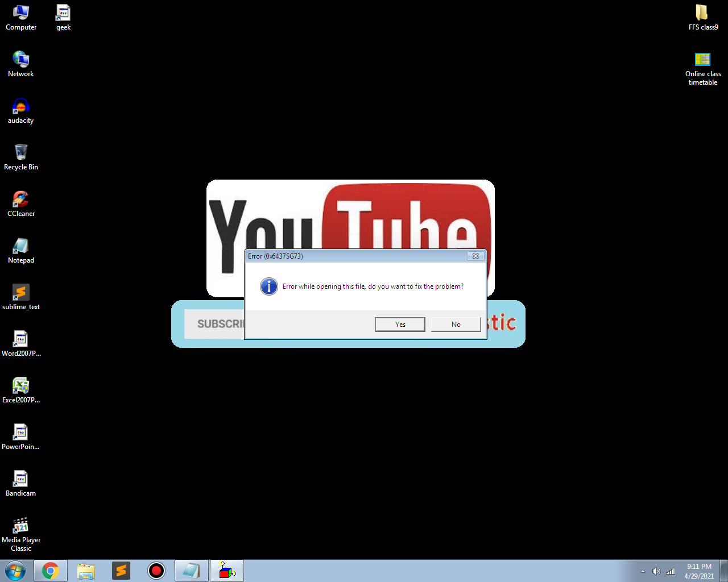
Task: Open the Windows Start menu orb
Action: click(15, 571)
